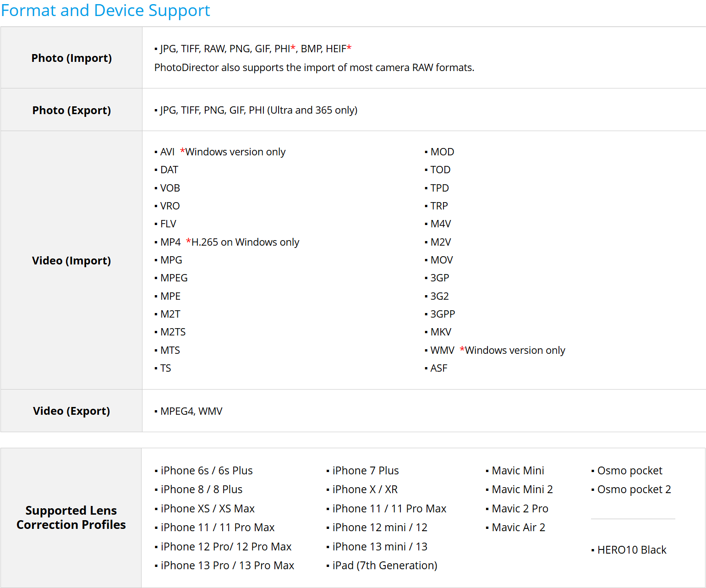Click the Mavic Mini 2 profile
The image size is (706, 588).
[522, 489]
